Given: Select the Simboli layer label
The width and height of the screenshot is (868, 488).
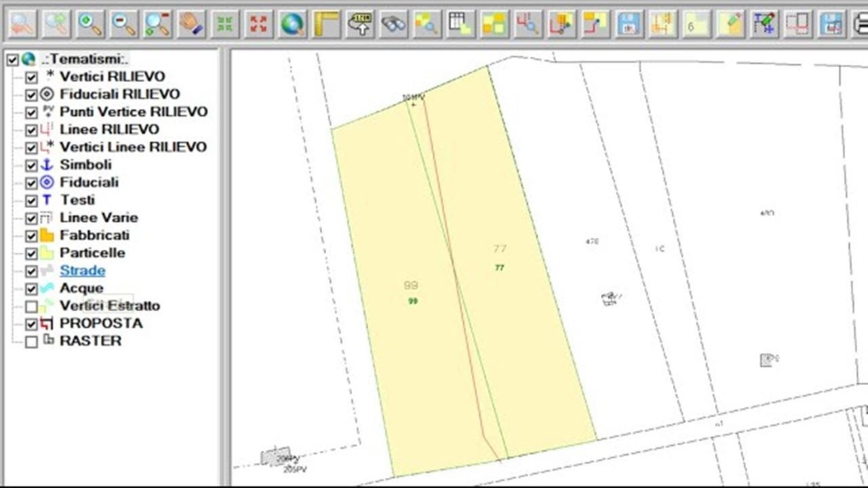Looking at the screenshot, I should click(x=85, y=165).
